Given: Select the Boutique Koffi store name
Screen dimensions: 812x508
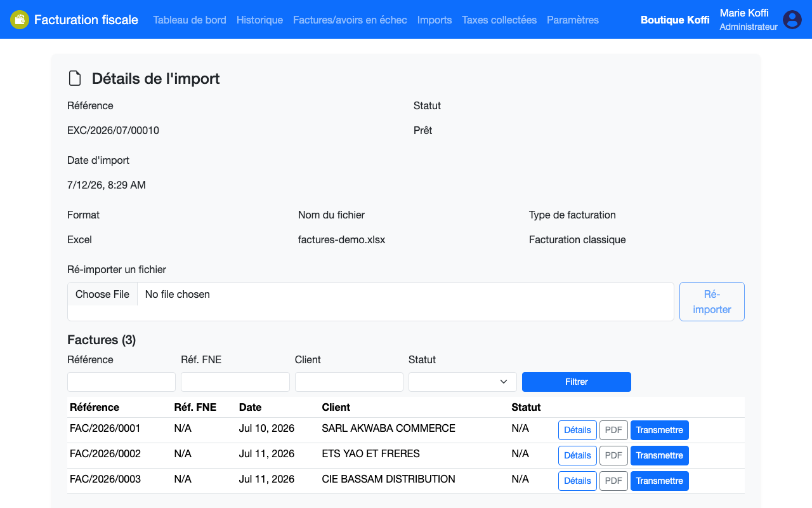Looking at the screenshot, I should (675, 20).
